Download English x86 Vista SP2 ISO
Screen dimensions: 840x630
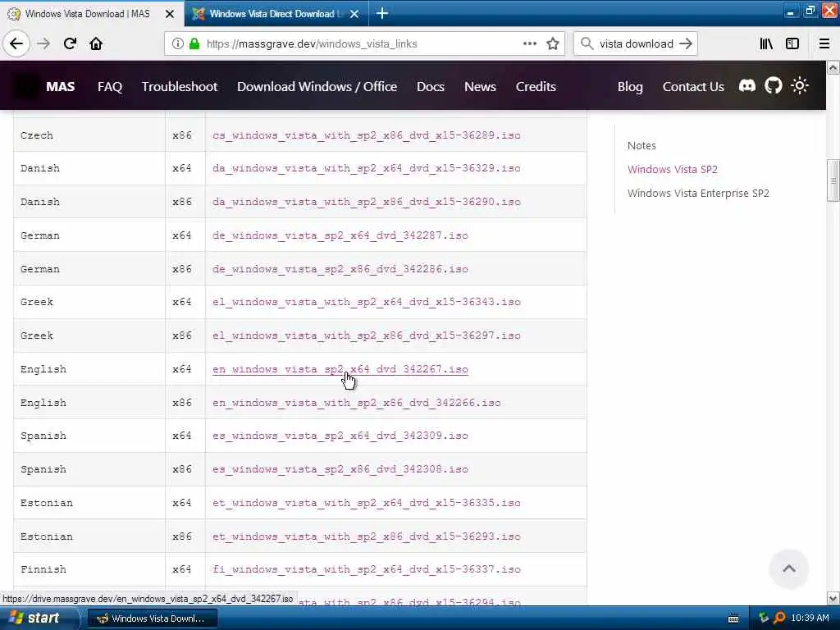[357, 402]
